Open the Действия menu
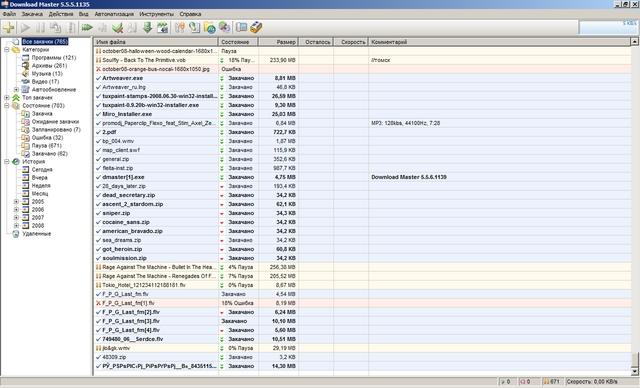 tap(61, 14)
